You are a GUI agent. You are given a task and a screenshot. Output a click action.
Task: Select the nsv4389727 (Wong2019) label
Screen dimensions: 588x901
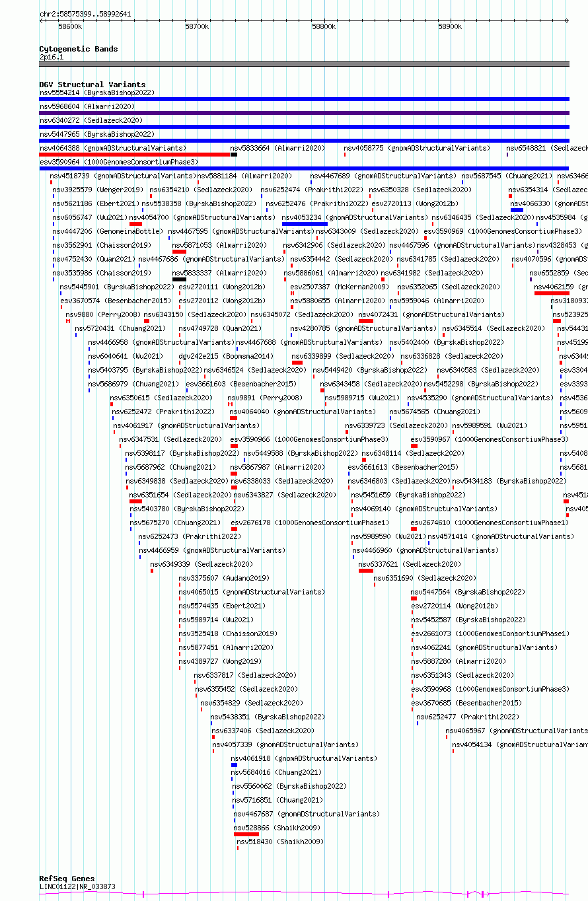point(220,661)
